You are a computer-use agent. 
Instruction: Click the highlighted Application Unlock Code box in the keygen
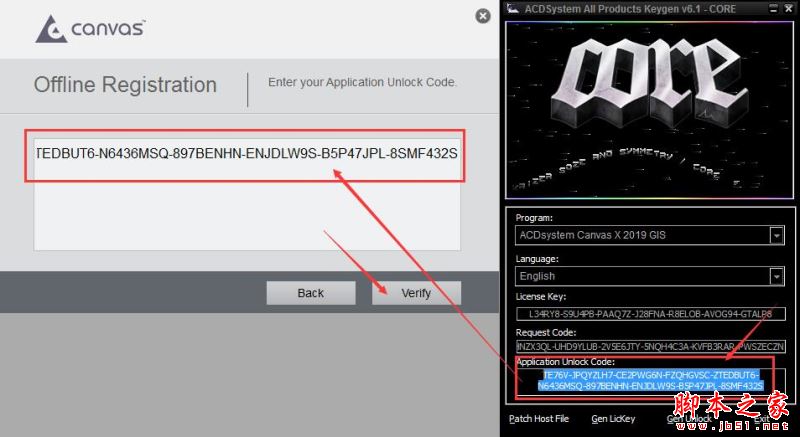point(651,380)
